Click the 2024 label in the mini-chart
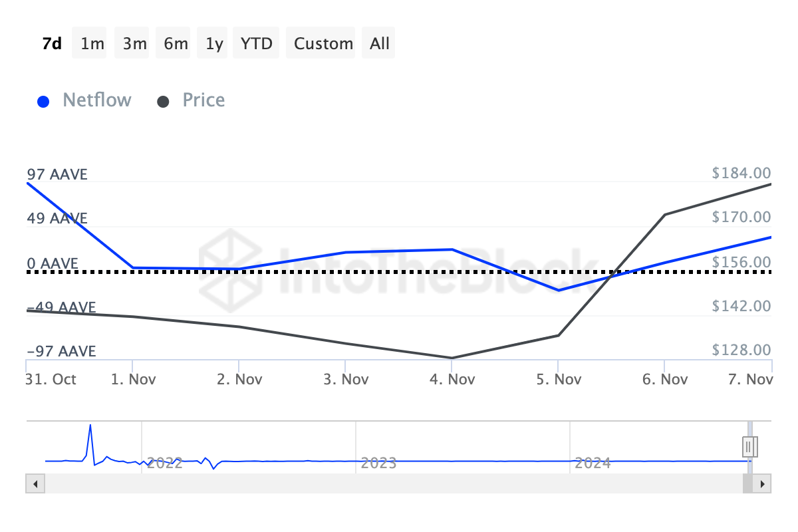Image resolution: width=798 pixels, height=532 pixels. (594, 464)
